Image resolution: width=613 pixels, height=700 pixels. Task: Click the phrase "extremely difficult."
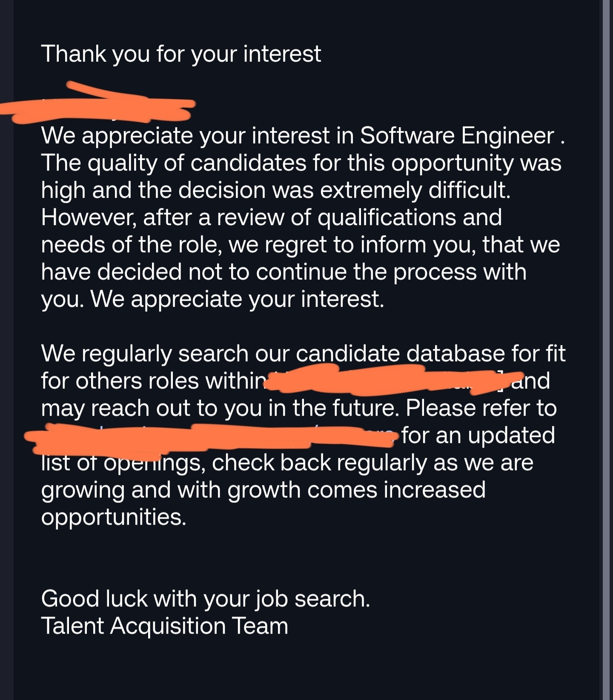[415, 190]
